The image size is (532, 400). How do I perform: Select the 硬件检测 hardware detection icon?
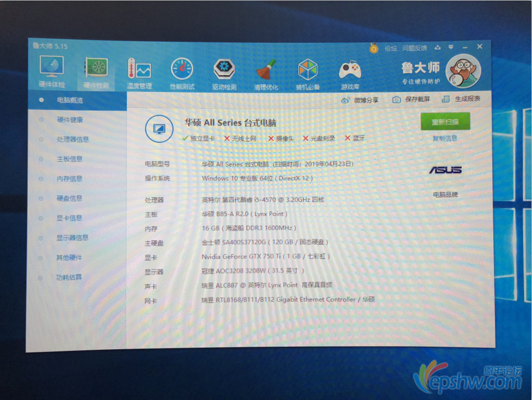pyautogui.click(x=96, y=73)
